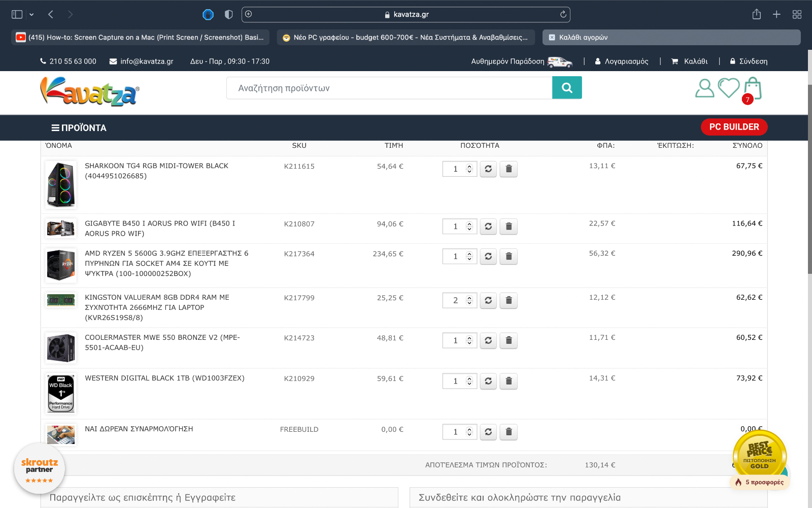Open new tab with plus icon

[776, 14]
